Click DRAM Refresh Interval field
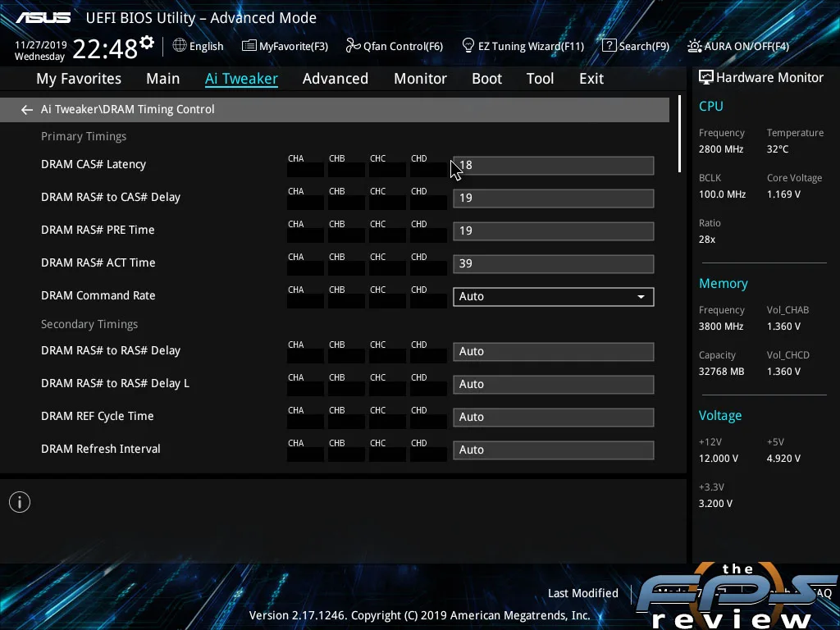Image resolution: width=840 pixels, height=630 pixels. [x=554, y=450]
